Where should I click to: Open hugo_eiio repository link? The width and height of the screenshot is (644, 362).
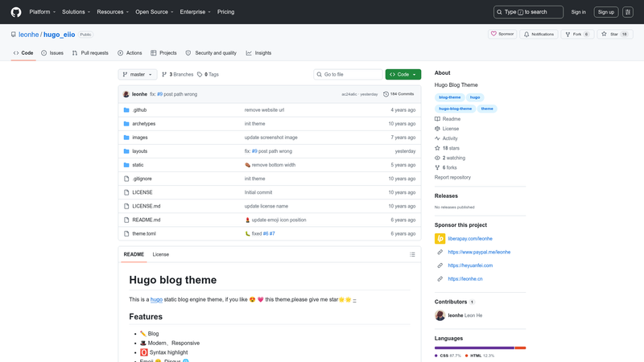tap(59, 35)
